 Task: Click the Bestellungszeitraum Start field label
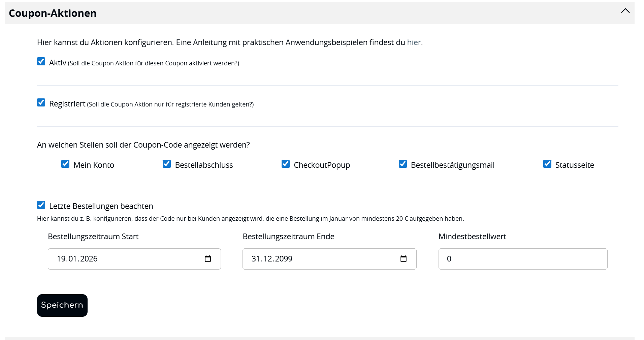93,237
